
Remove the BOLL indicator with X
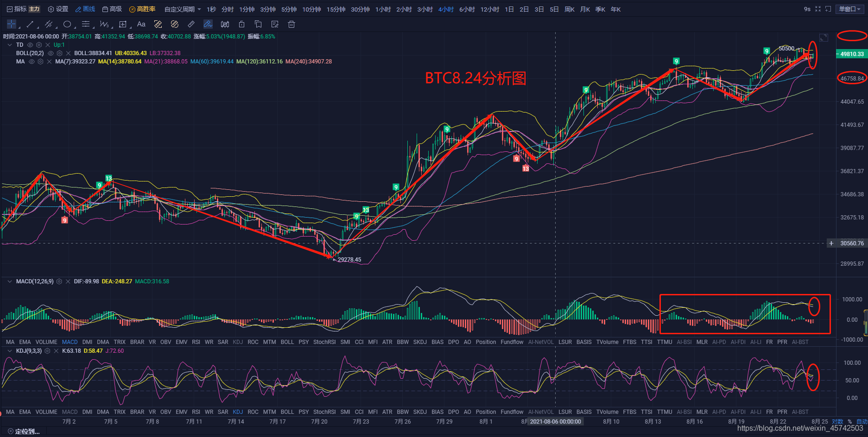click(x=68, y=53)
